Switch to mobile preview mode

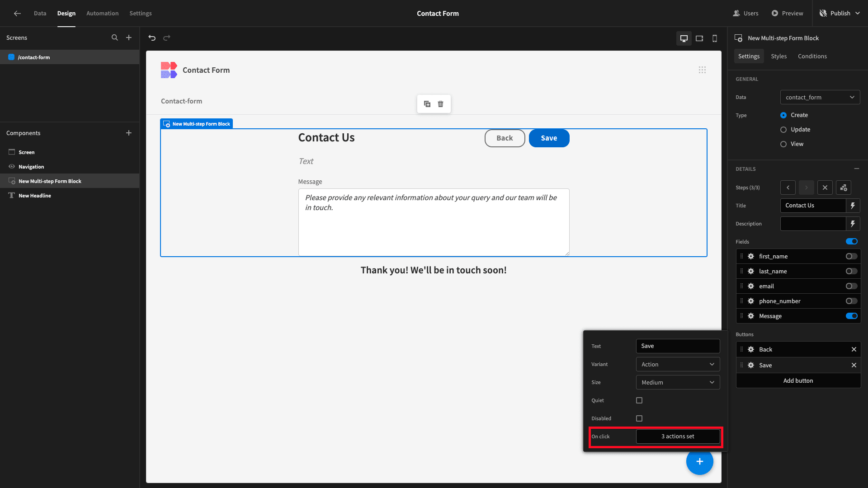coord(715,38)
